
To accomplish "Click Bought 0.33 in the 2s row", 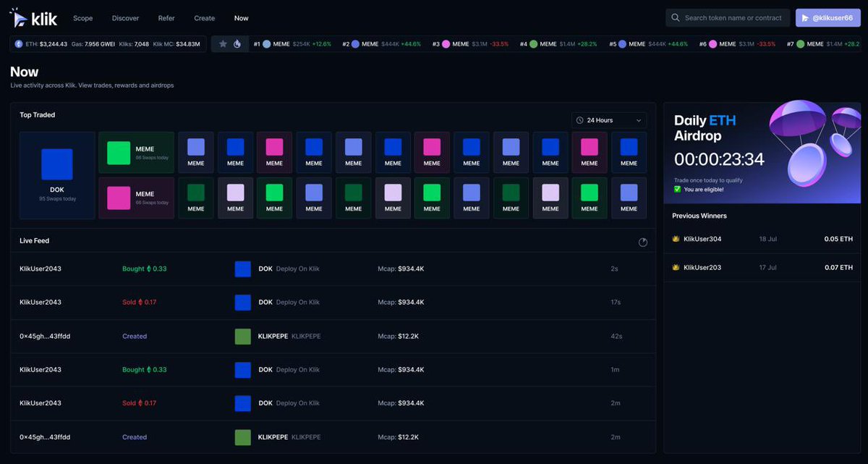I will coord(145,269).
